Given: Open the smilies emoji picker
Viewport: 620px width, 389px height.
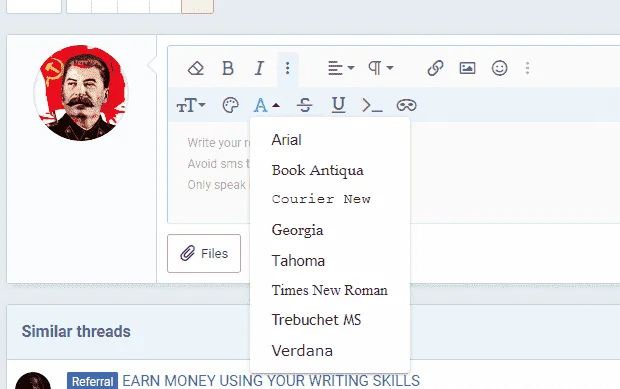Looking at the screenshot, I should coord(499,68).
